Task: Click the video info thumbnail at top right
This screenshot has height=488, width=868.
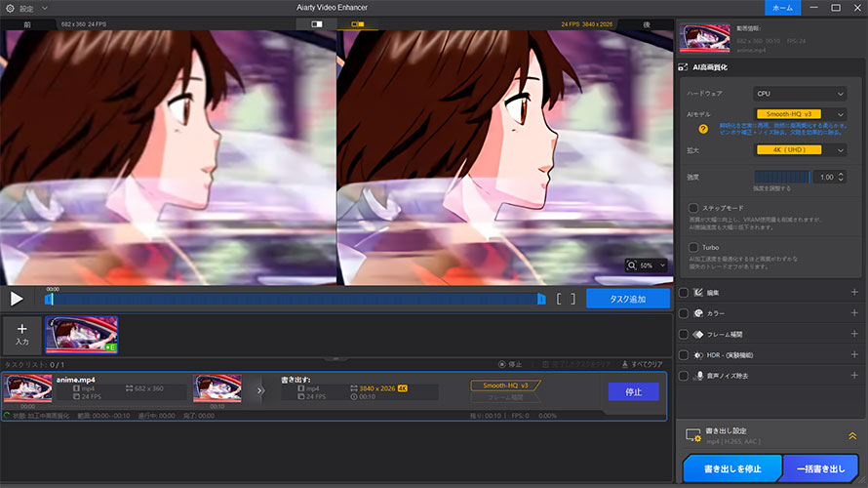Action: click(x=705, y=38)
